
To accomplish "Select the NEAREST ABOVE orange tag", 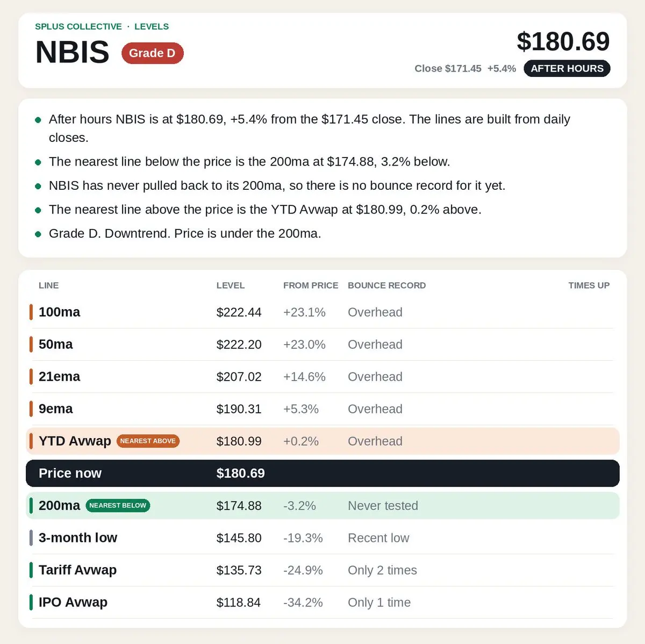I will (148, 441).
